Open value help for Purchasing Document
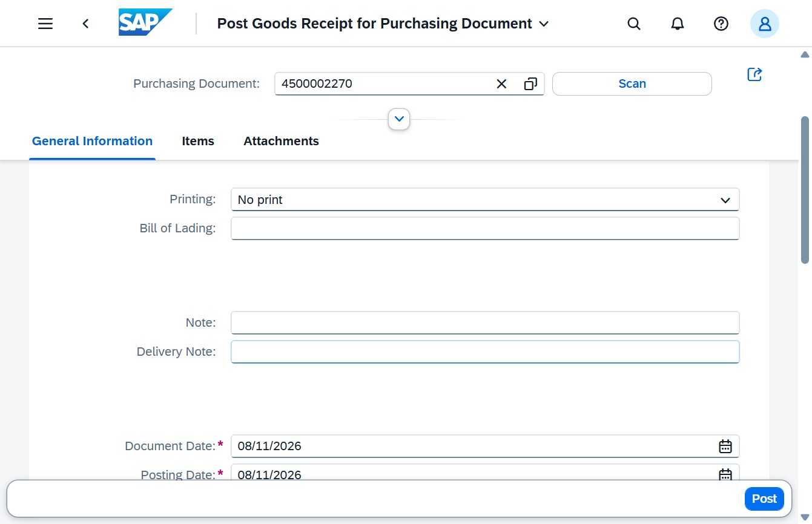The width and height of the screenshot is (812, 524). click(x=530, y=84)
